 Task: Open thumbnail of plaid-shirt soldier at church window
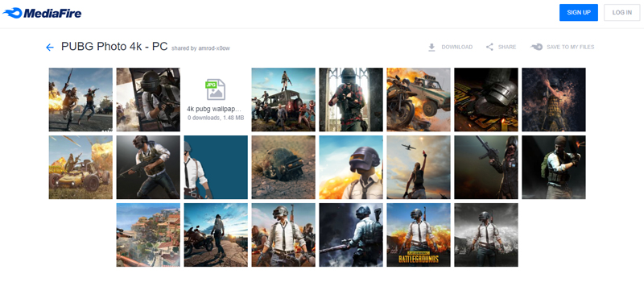pos(351,99)
